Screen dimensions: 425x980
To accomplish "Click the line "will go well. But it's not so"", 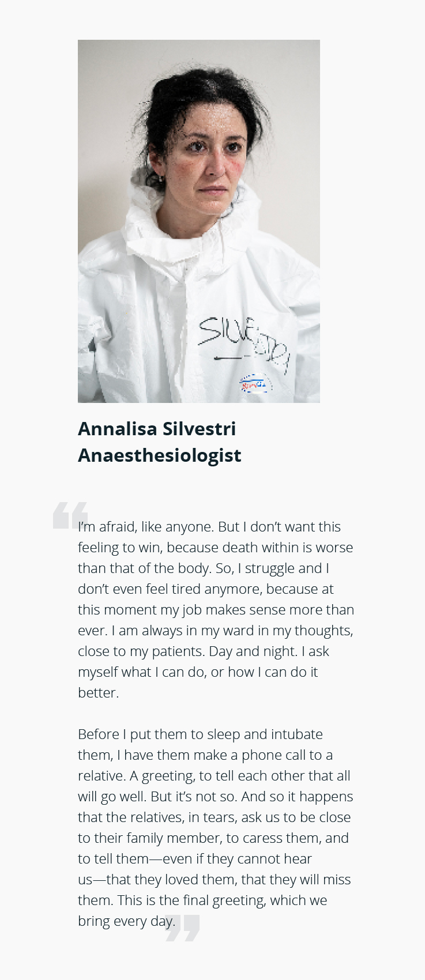I will tap(216, 797).
